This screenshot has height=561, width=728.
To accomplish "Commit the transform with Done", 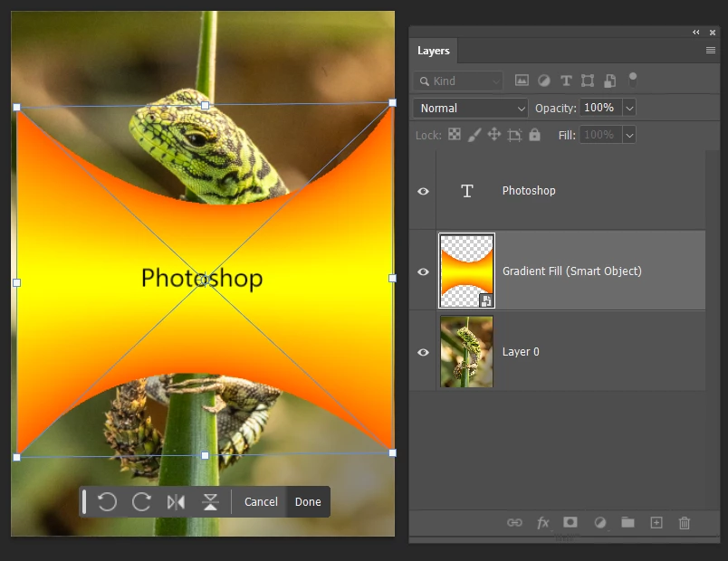I will tap(308, 501).
